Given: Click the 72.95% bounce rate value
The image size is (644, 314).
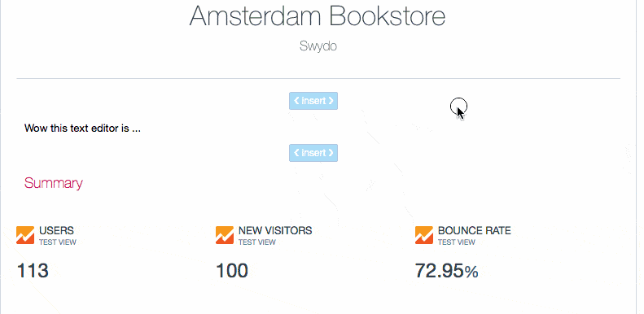Looking at the screenshot, I should 446,271.
